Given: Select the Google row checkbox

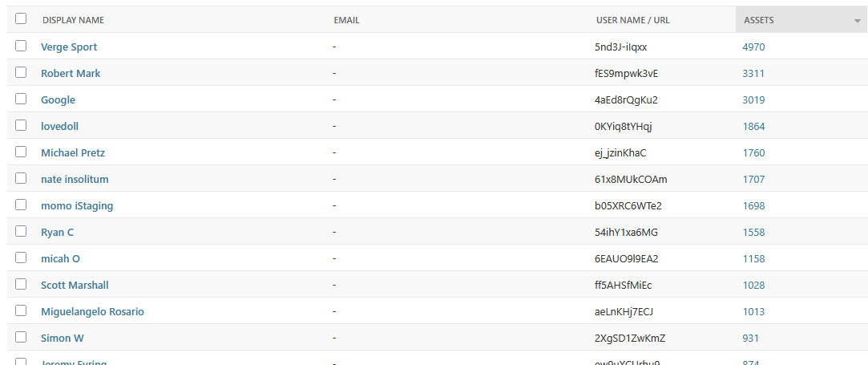Looking at the screenshot, I should tap(21, 99).
